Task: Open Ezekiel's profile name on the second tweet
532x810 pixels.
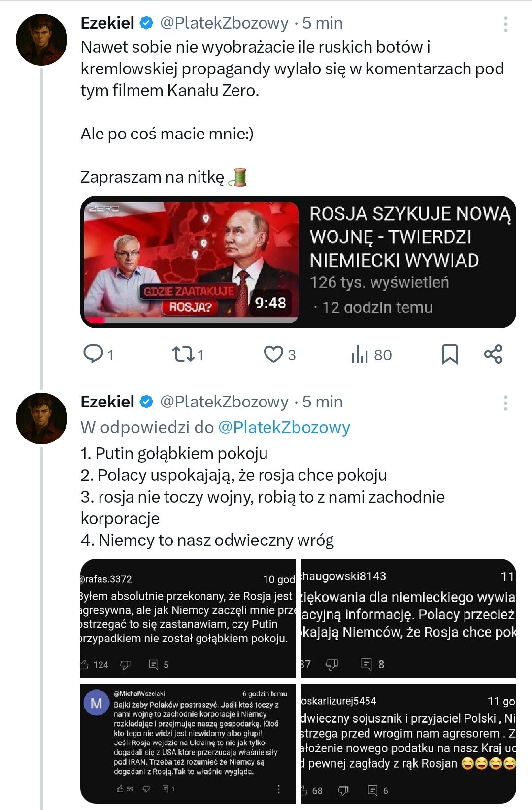Action: click(x=107, y=402)
